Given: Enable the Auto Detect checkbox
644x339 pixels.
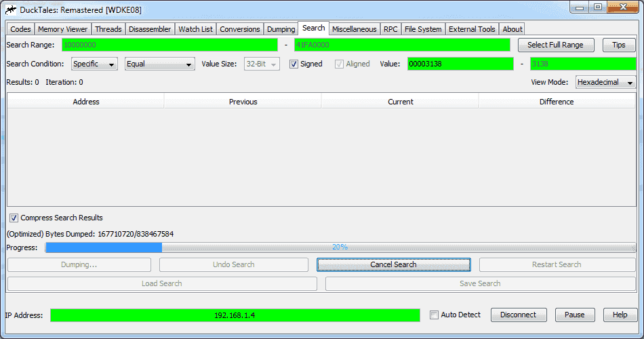Looking at the screenshot, I should click(434, 315).
